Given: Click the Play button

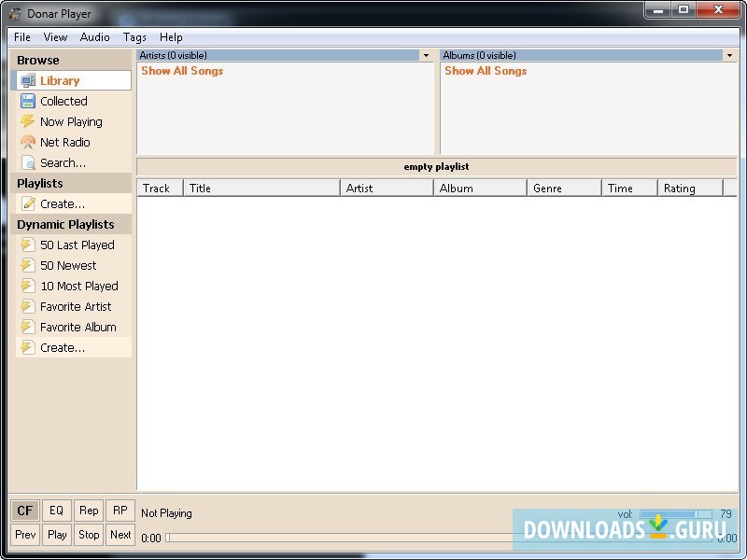Looking at the screenshot, I should point(56,535).
